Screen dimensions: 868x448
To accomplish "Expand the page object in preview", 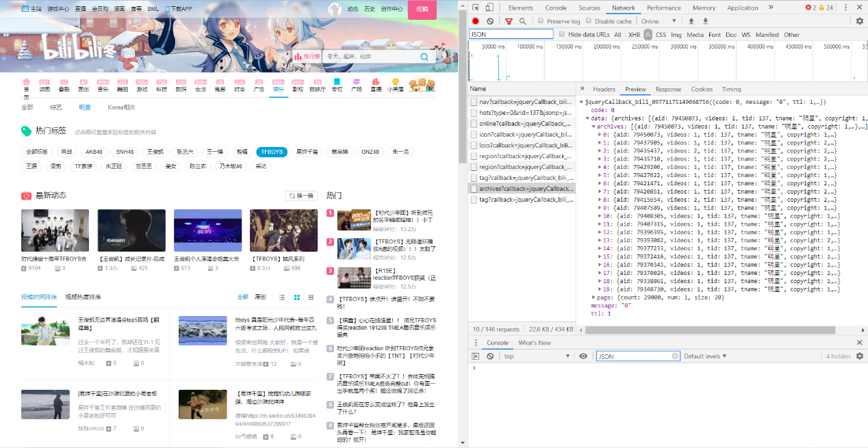I will click(x=593, y=297).
